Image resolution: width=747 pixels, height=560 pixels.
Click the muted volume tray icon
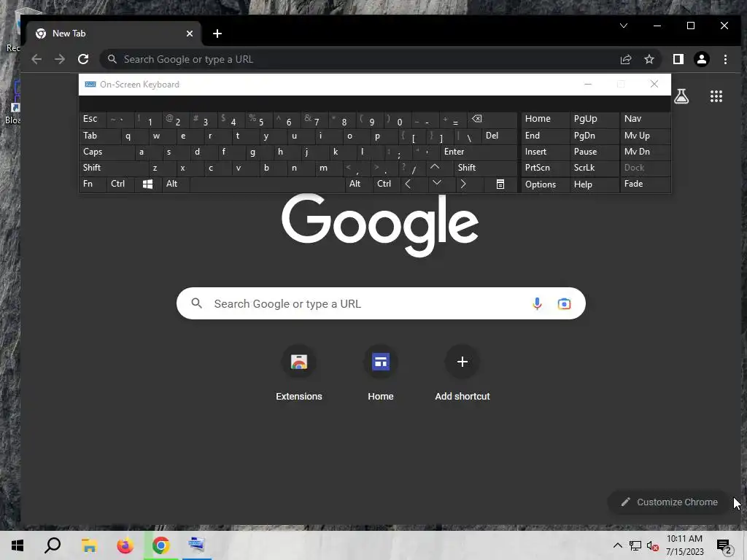point(652,545)
